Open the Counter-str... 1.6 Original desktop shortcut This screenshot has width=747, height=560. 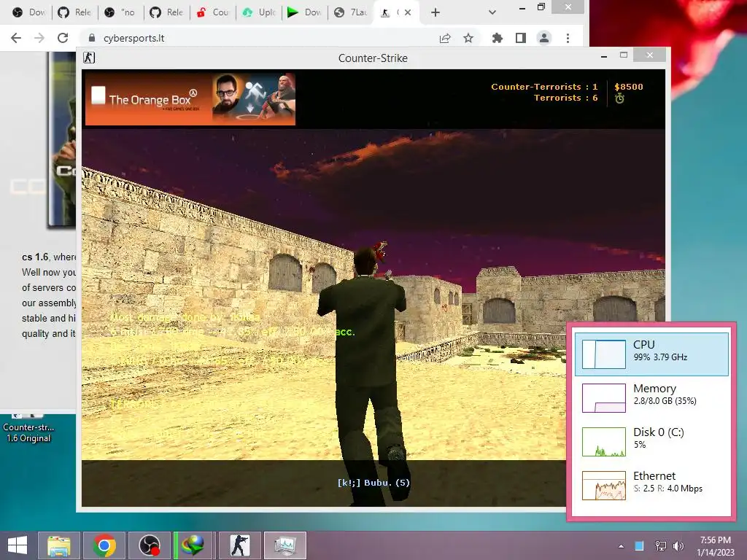(x=28, y=427)
